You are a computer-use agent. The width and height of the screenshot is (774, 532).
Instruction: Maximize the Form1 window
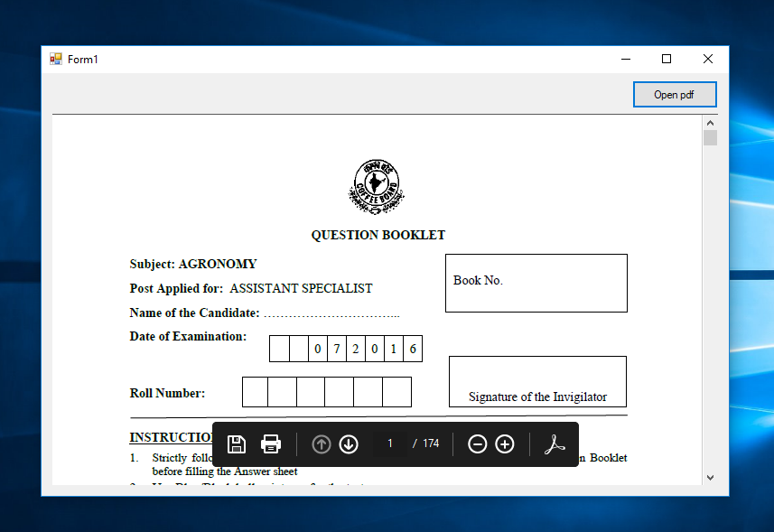point(667,60)
